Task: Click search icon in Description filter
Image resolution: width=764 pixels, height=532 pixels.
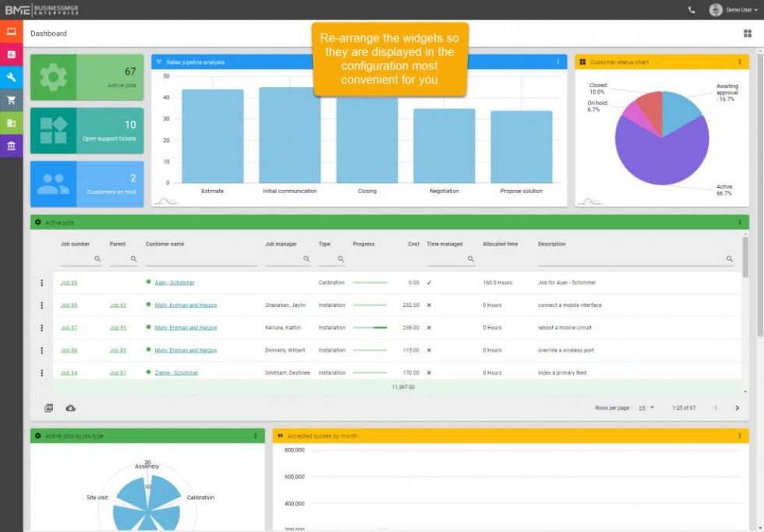Action: click(730, 259)
